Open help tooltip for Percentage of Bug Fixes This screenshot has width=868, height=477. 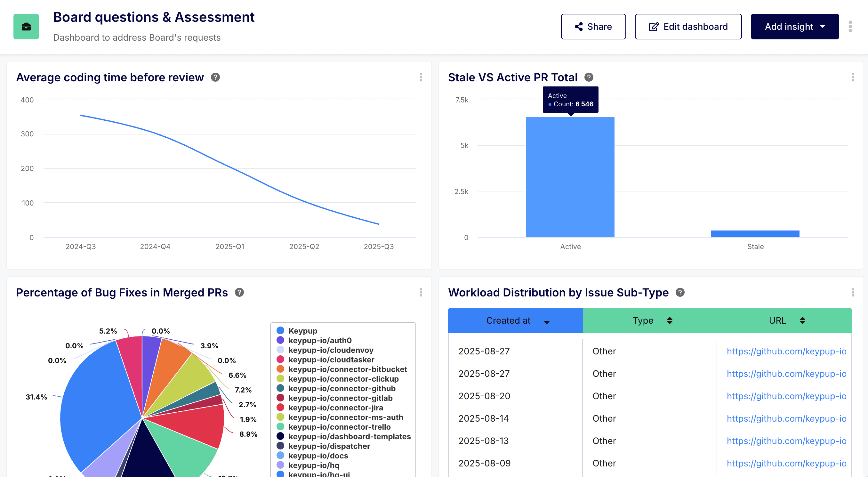pos(240,293)
